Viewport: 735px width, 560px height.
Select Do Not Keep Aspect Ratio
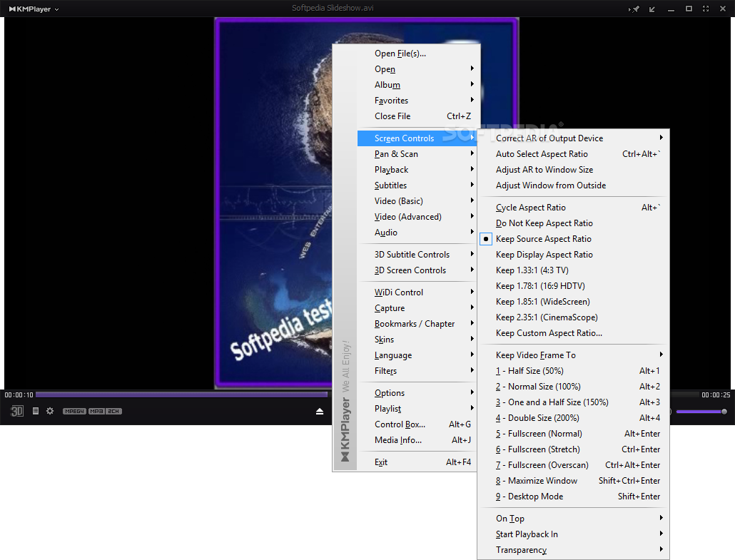click(573, 223)
